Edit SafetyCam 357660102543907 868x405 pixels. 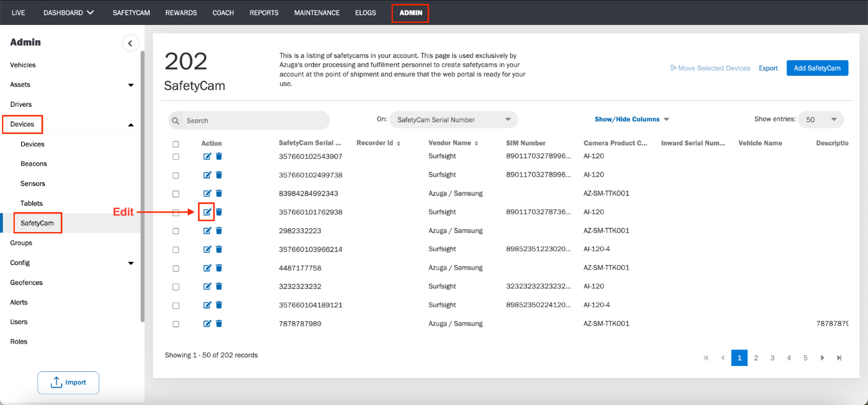point(207,156)
